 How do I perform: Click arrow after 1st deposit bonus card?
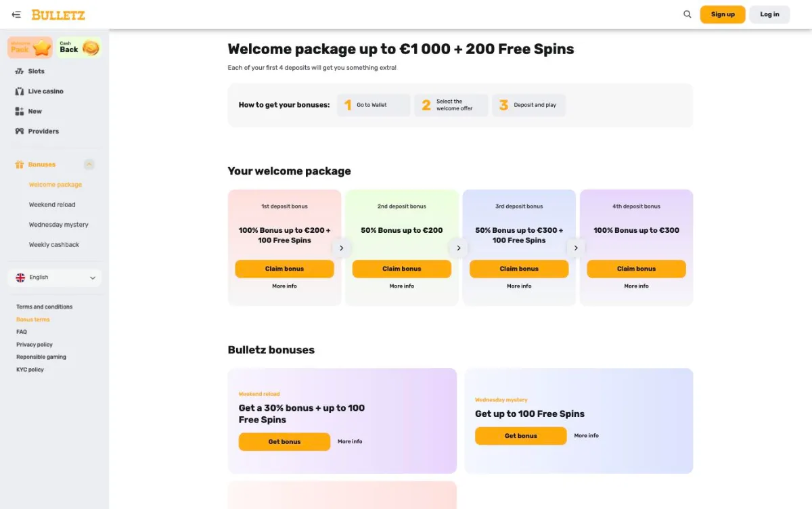[x=341, y=248]
